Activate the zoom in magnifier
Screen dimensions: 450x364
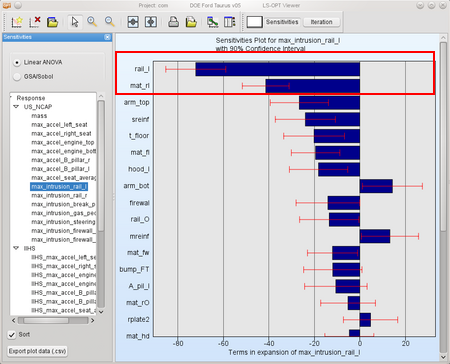[x=92, y=22]
